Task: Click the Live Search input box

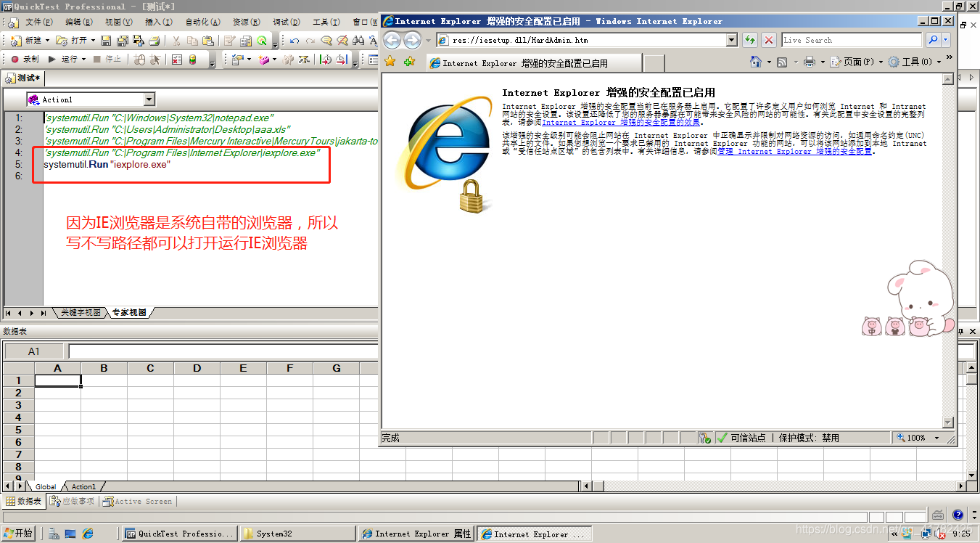Action: pyautogui.click(x=852, y=41)
